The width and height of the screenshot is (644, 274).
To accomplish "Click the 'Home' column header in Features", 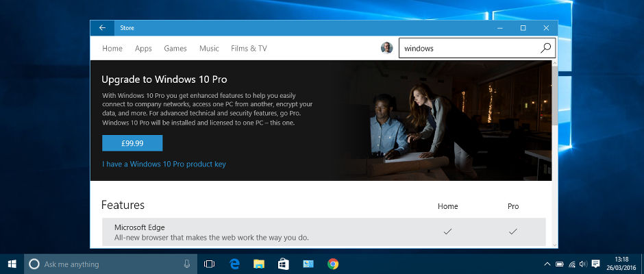I will (447, 206).
